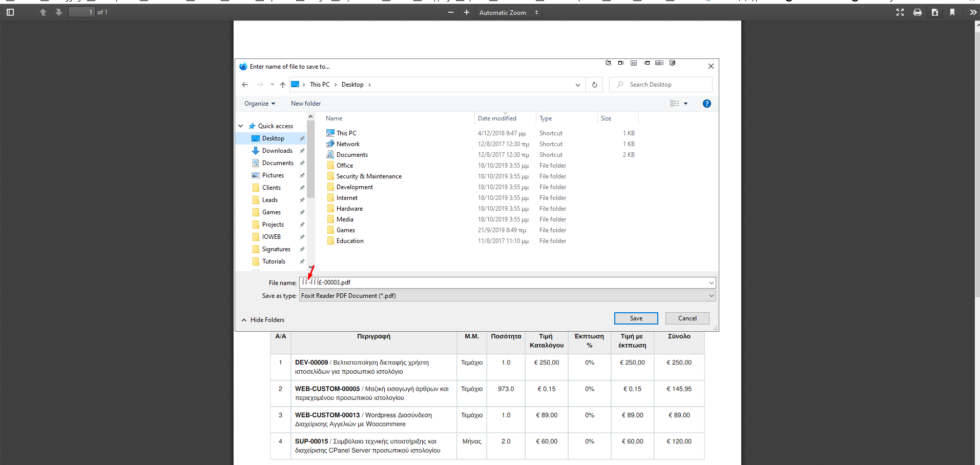Click the page number field
This screenshot has height=465, width=980.
[82, 12]
